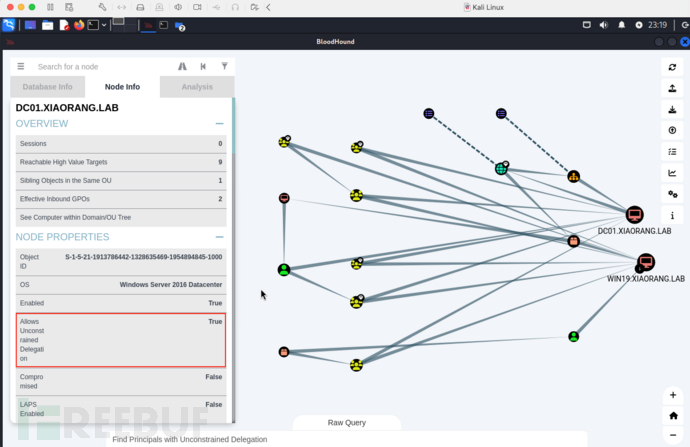Screen dimensions: 690x447
Task: Select the Node Info tab
Action: pos(122,87)
